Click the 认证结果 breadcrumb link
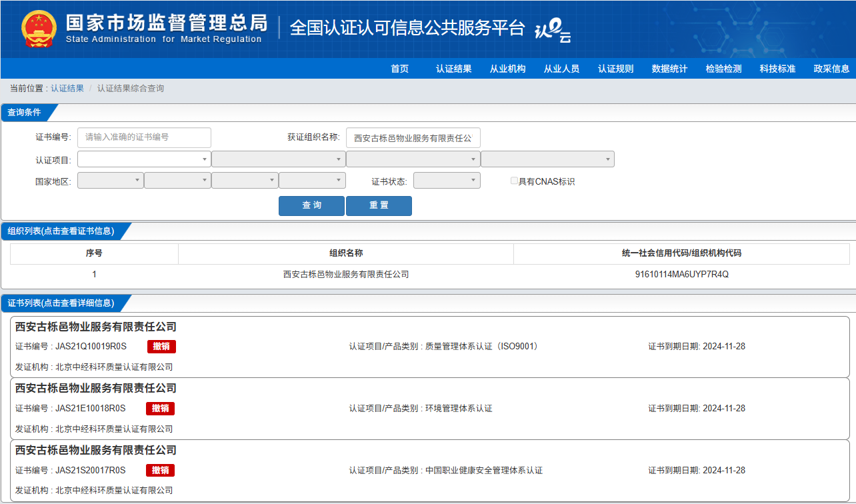The height and width of the screenshot is (504, 856). (x=67, y=88)
